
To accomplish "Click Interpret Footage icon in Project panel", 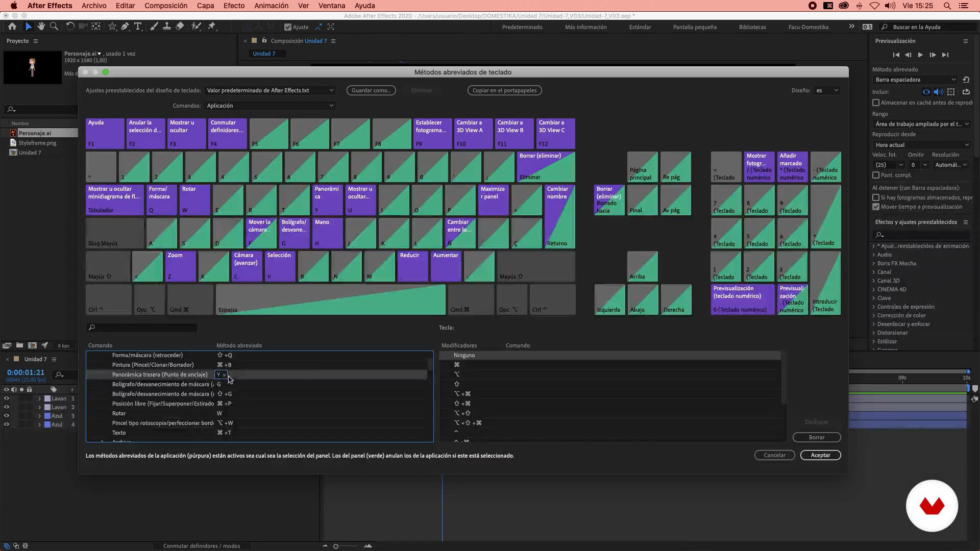I will pos(7,345).
